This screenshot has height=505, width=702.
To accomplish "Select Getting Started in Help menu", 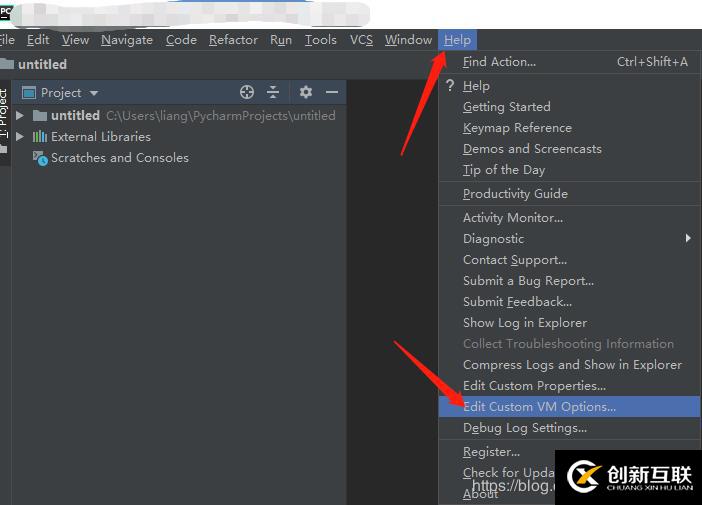I will click(569, 107).
